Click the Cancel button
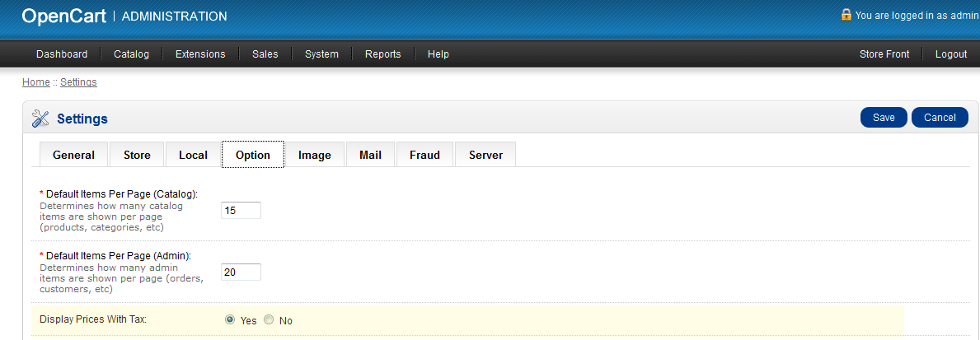 point(940,118)
